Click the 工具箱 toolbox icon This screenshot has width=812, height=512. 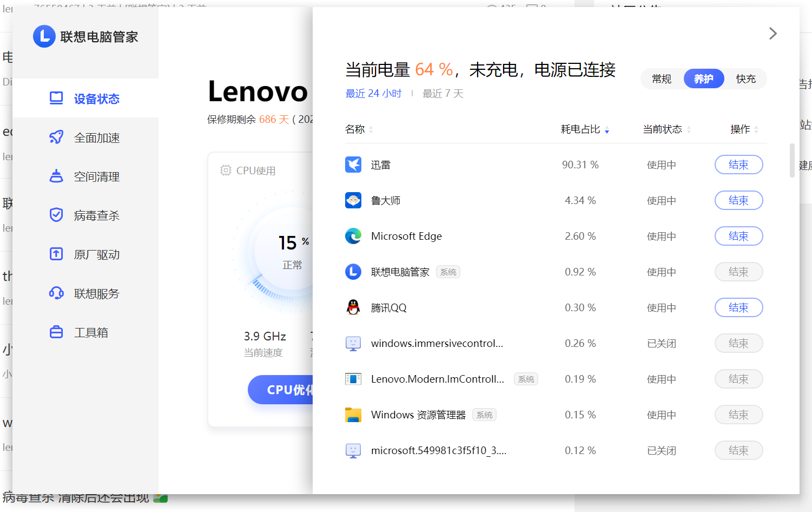click(x=56, y=332)
